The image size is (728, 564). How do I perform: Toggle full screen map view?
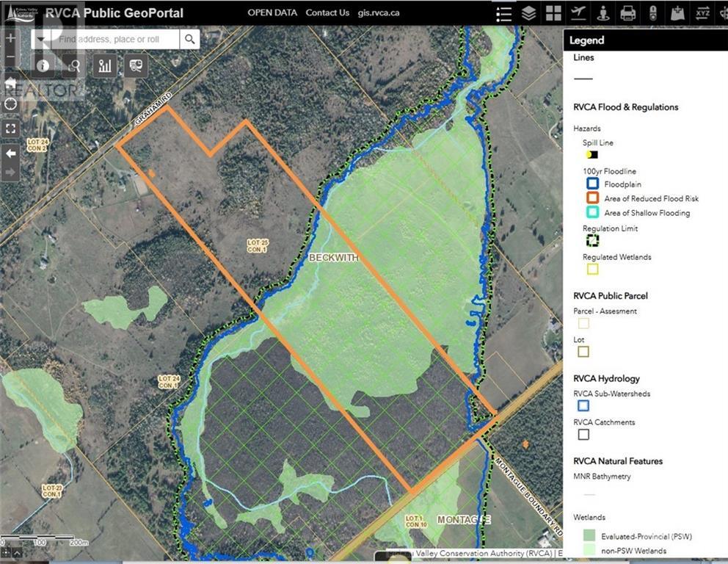pos(11,129)
